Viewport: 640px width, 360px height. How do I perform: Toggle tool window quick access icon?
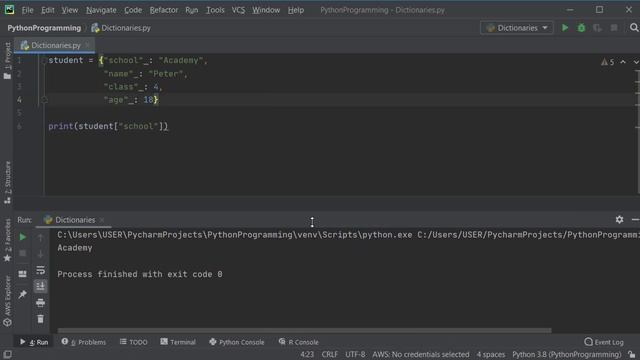click(x=7, y=354)
